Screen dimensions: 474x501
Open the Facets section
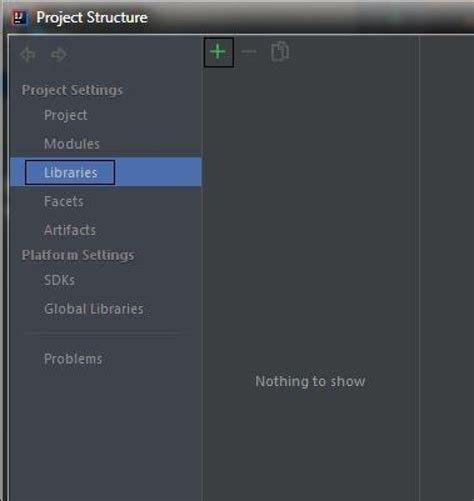(x=64, y=201)
